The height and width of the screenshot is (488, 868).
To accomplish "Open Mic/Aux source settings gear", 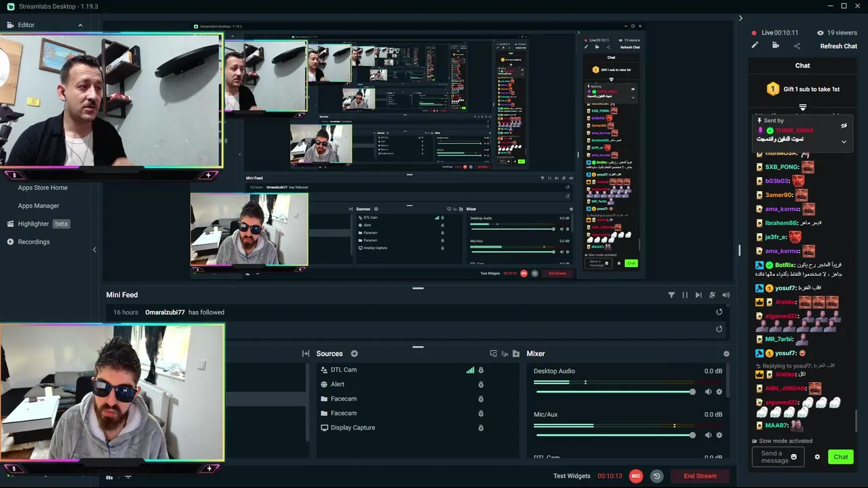I will (719, 435).
